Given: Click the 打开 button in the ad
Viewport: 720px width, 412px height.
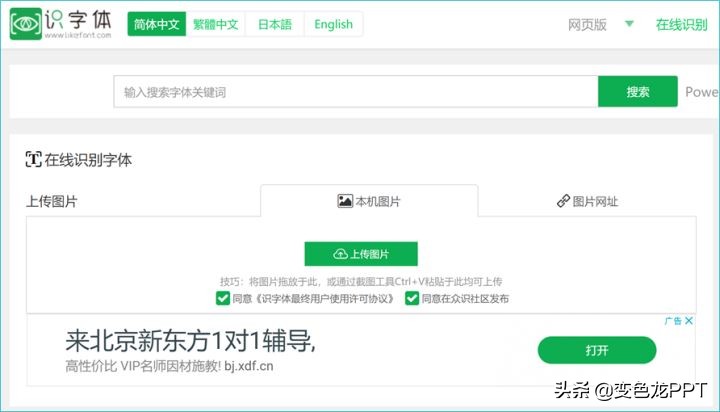Looking at the screenshot, I should [597, 350].
